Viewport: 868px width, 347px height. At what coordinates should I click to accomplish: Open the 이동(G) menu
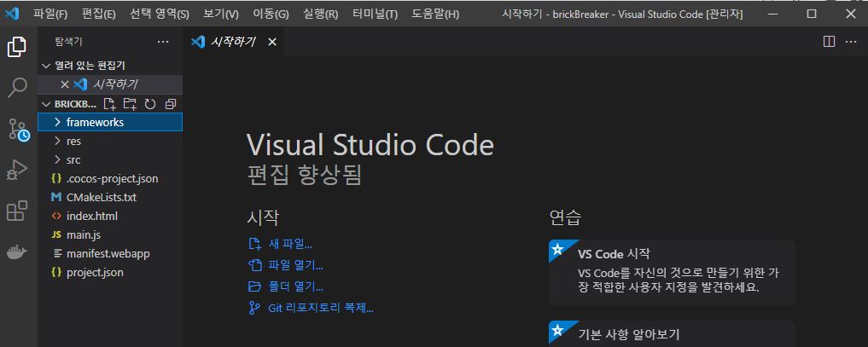pyautogui.click(x=271, y=14)
